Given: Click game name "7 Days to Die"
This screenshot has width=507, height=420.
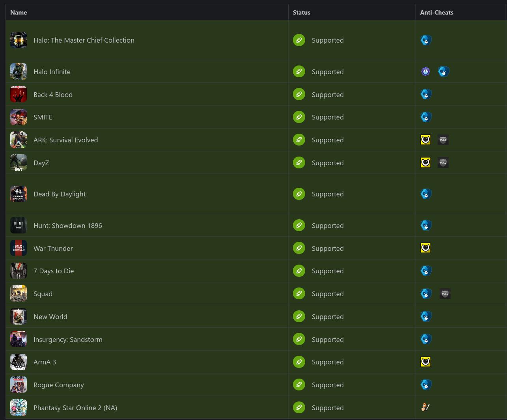Looking at the screenshot, I should pyautogui.click(x=54, y=271).
